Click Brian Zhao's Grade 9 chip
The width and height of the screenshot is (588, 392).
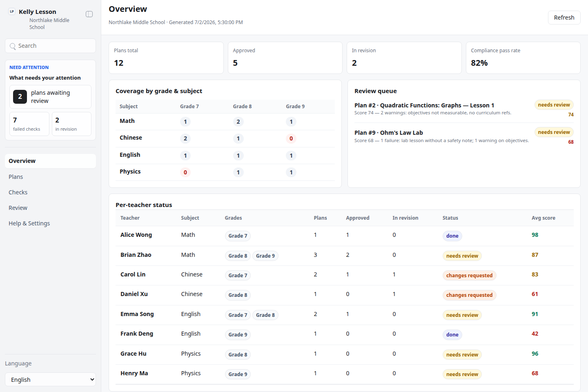pos(265,256)
